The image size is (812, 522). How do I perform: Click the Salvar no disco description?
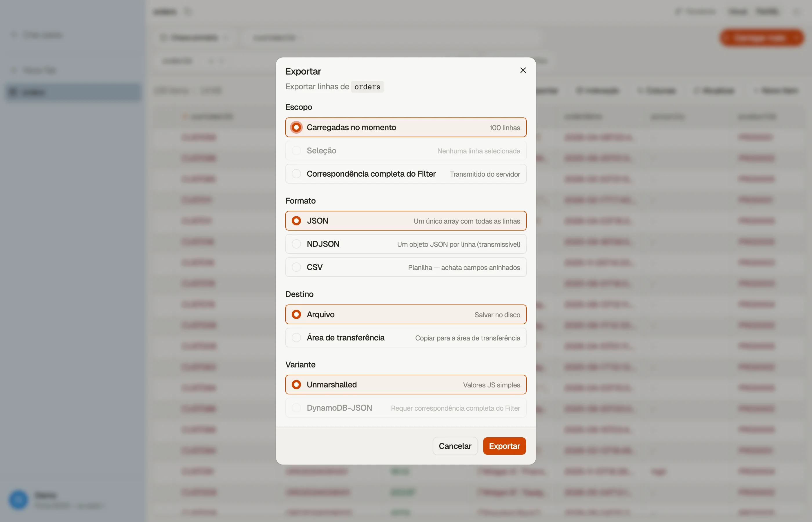coord(497,315)
